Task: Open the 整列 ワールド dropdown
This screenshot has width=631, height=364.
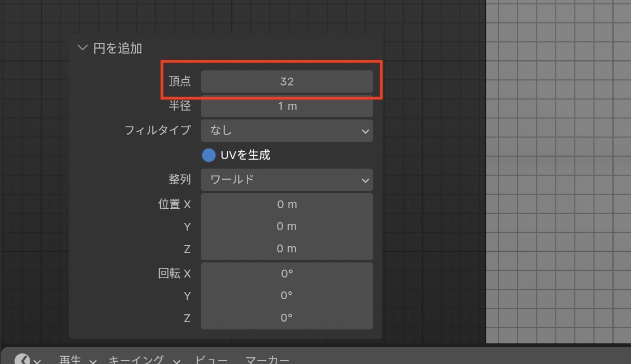Action: (x=286, y=180)
